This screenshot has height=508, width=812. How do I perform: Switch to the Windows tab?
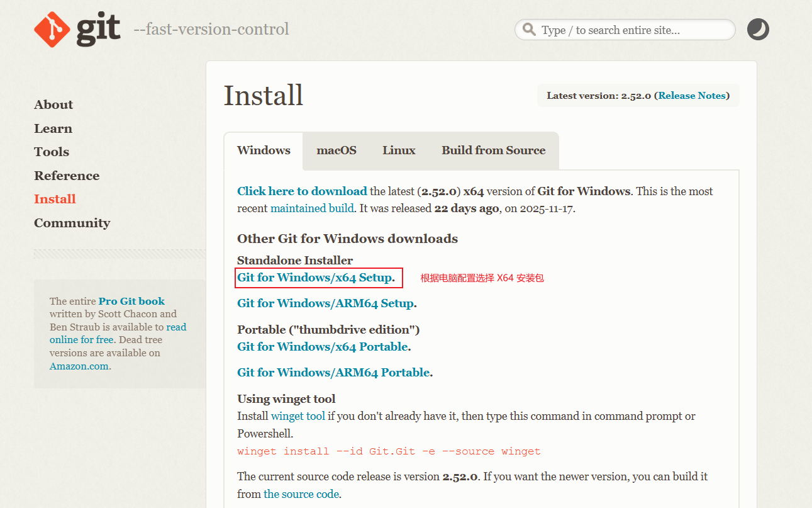tap(264, 150)
